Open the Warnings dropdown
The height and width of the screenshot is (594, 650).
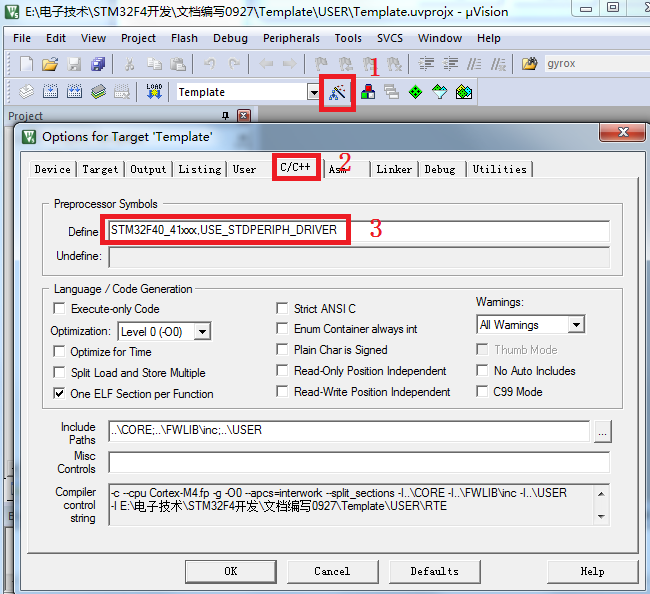click(x=576, y=325)
